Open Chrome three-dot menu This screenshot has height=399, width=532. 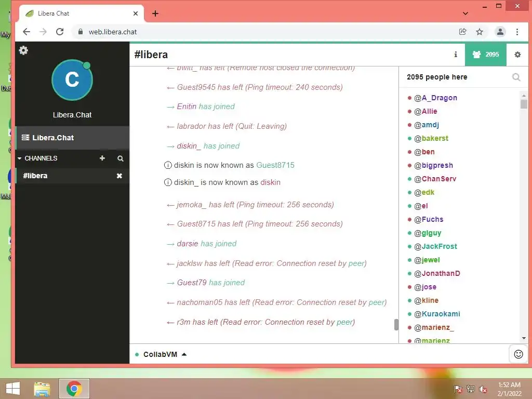click(517, 32)
